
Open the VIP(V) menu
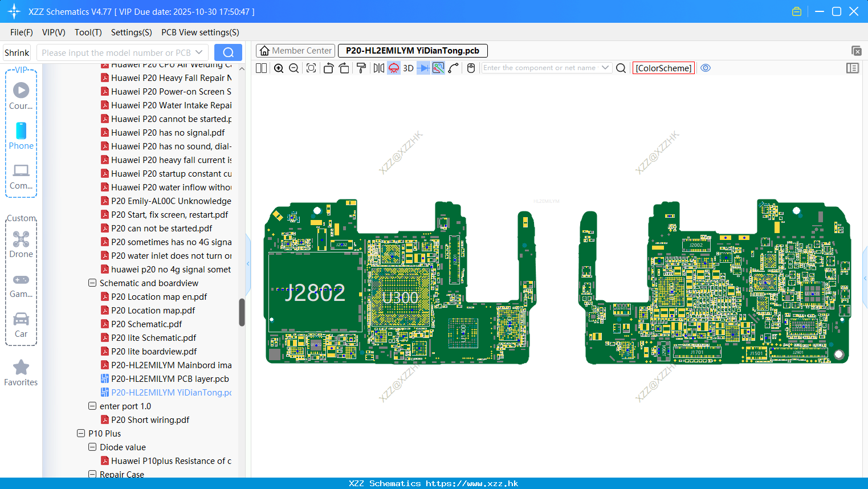pos(54,32)
